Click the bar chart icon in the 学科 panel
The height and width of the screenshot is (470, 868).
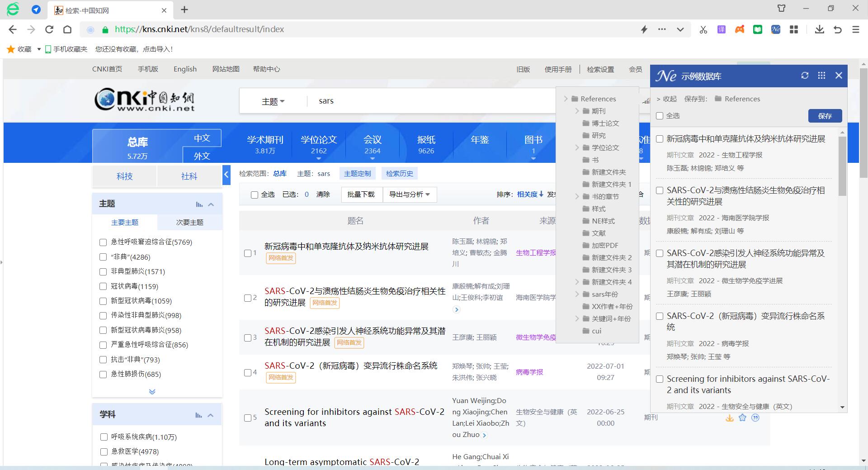click(x=198, y=415)
